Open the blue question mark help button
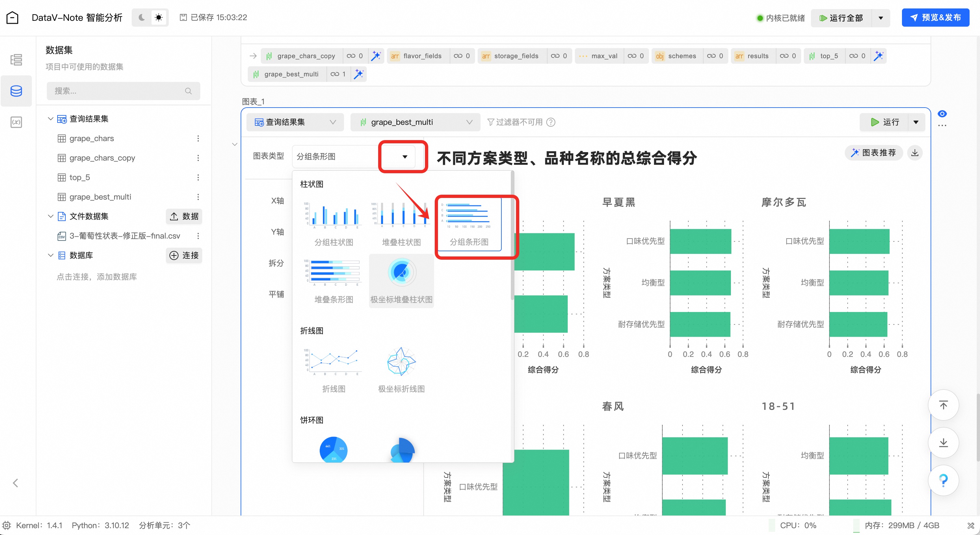The width and height of the screenshot is (980, 535). (943, 480)
